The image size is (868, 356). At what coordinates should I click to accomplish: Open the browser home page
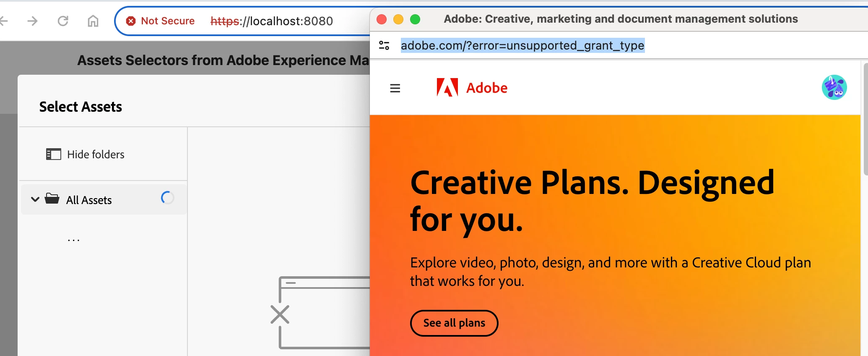pyautogui.click(x=93, y=21)
